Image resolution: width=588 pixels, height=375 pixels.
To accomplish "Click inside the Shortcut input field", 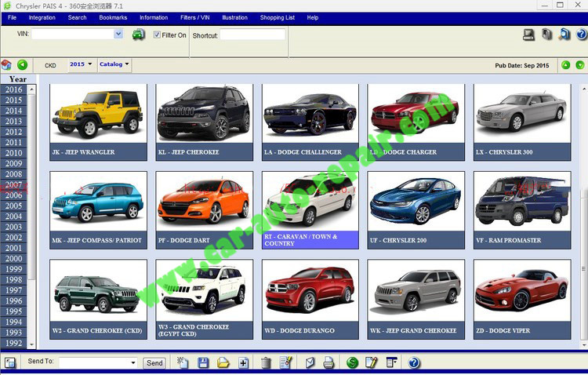I will (252, 35).
